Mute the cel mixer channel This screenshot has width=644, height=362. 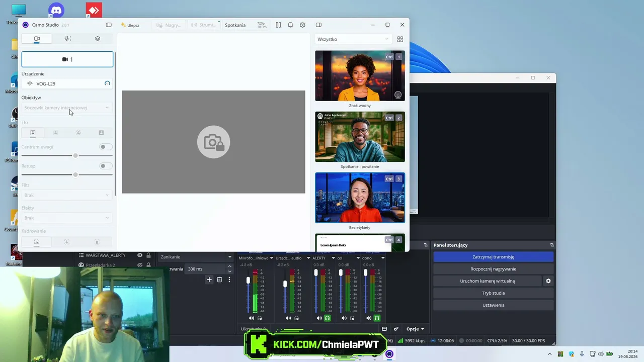[x=344, y=318]
